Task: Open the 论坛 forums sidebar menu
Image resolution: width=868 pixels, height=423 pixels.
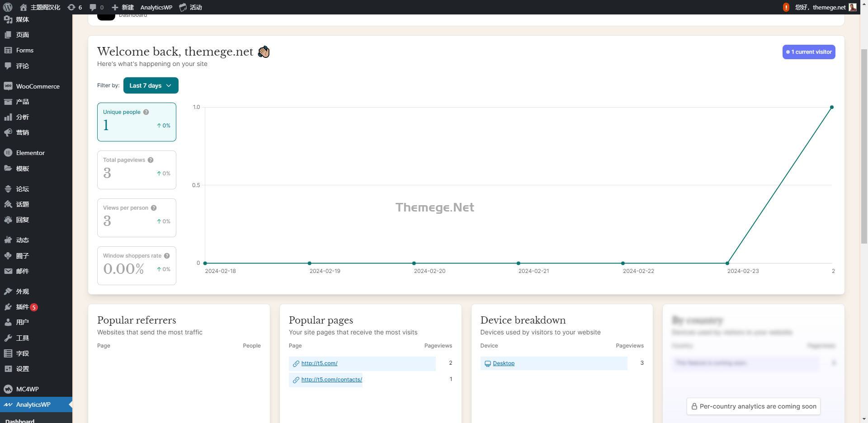Action: (x=36, y=189)
